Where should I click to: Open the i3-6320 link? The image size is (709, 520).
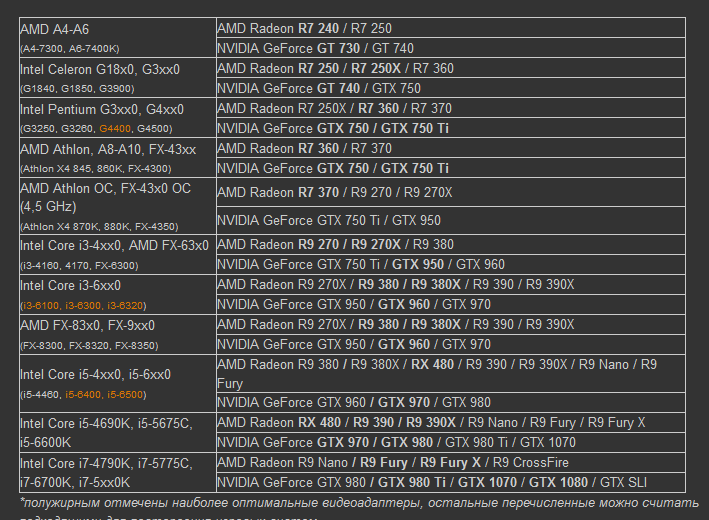click(x=127, y=305)
